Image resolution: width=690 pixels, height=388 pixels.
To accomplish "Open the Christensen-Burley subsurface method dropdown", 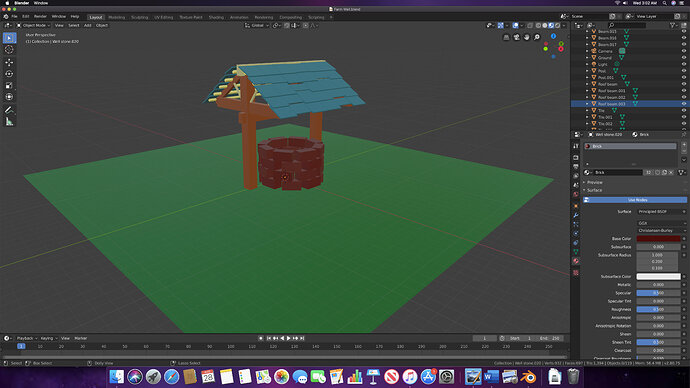I will pos(661,231).
